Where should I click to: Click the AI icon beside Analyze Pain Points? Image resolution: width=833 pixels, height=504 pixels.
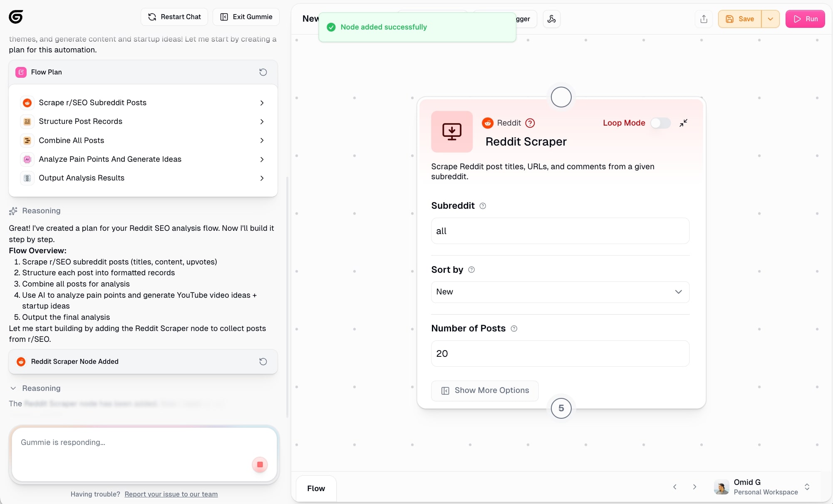(27, 159)
